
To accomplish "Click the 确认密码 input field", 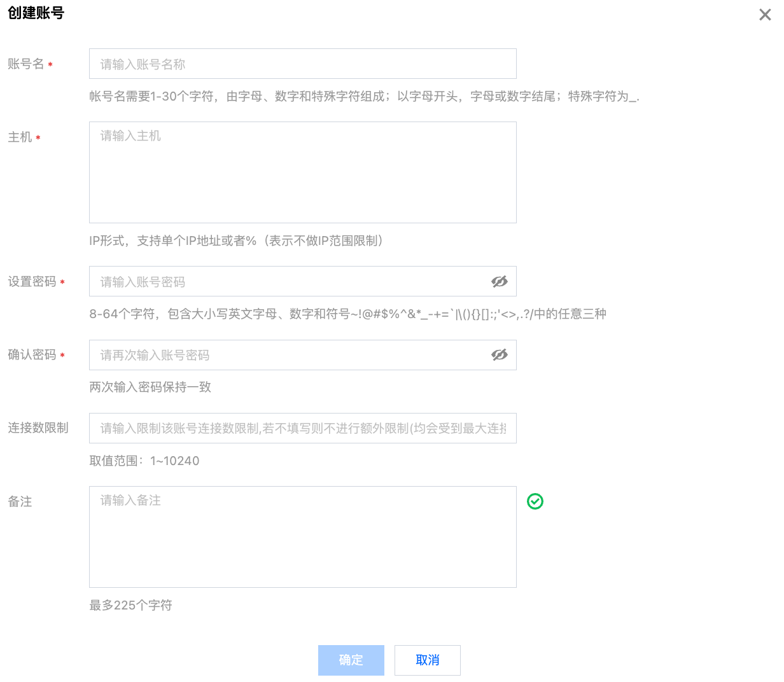I will pyautogui.click(x=302, y=355).
